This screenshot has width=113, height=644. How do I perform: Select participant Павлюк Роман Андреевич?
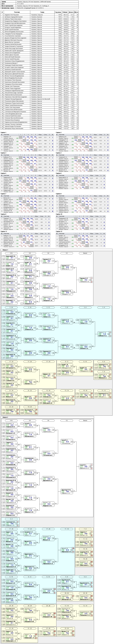[13, 89]
